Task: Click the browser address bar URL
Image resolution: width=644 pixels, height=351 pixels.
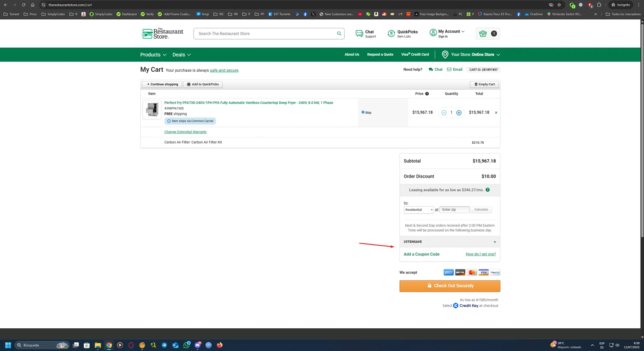Action: pyautogui.click(x=70, y=5)
